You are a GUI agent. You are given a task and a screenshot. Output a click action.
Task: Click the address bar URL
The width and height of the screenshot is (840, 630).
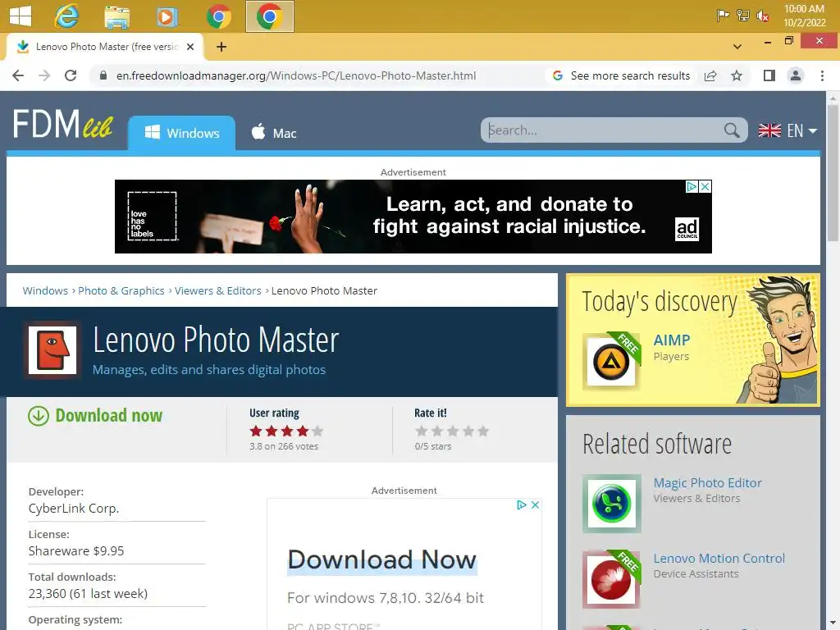click(295, 75)
